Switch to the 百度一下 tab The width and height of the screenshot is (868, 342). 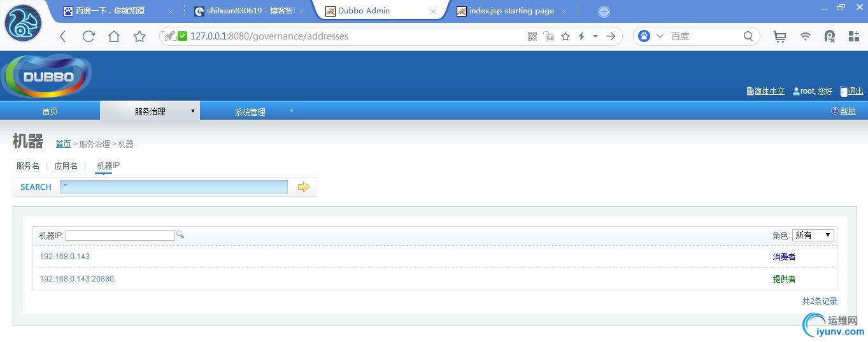tap(118, 11)
